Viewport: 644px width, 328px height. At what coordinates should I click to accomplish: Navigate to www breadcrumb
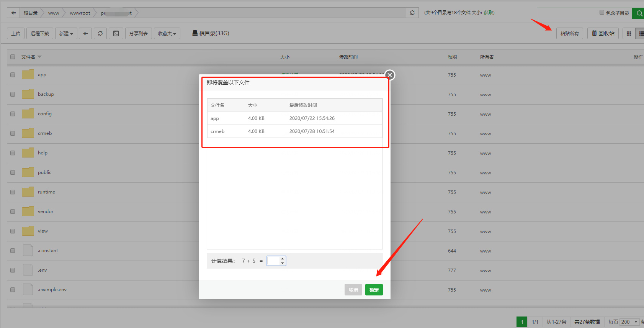click(x=54, y=13)
